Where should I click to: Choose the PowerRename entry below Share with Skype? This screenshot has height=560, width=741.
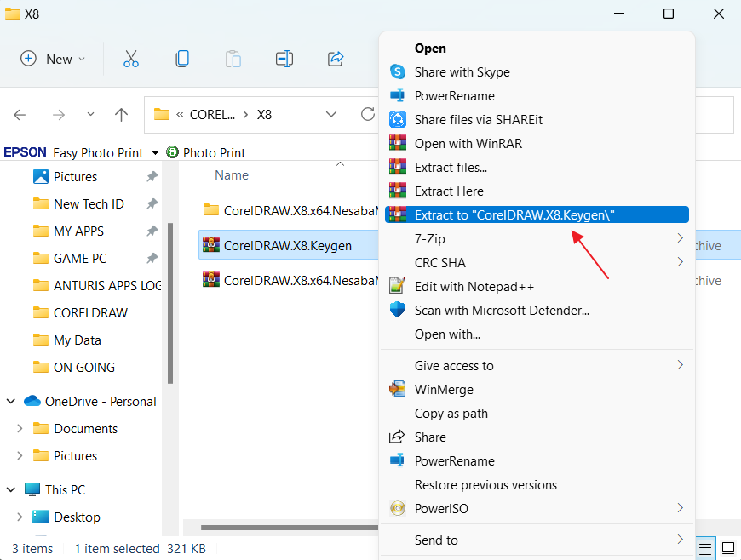coord(537,96)
